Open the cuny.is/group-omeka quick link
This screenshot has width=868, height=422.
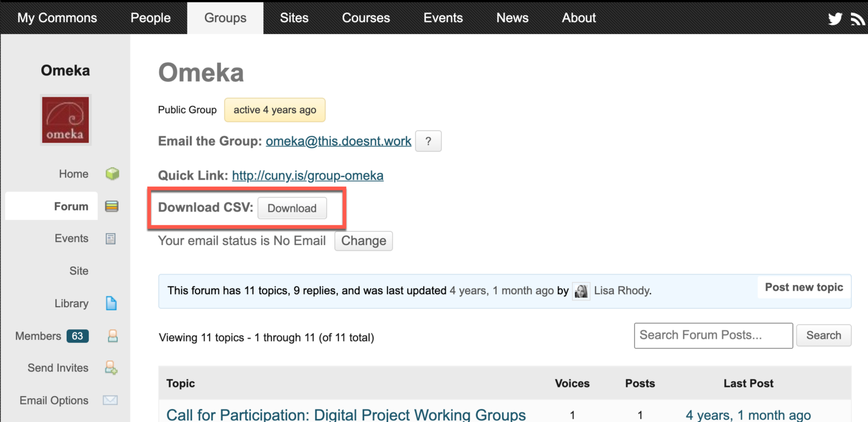coord(308,175)
